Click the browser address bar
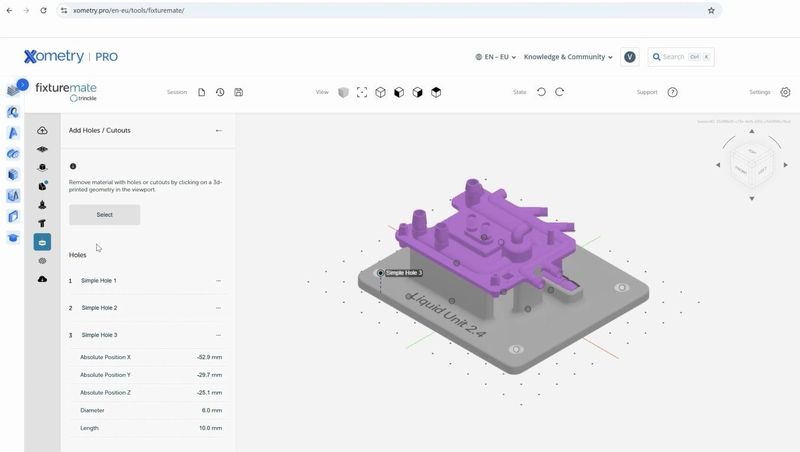The width and height of the screenshot is (800, 452). [388, 10]
